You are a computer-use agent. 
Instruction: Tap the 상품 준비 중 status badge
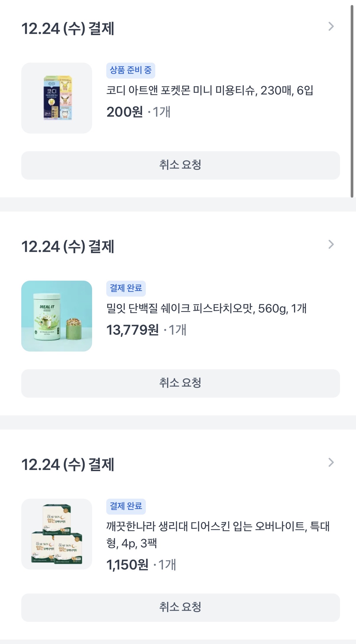point(130,70)
